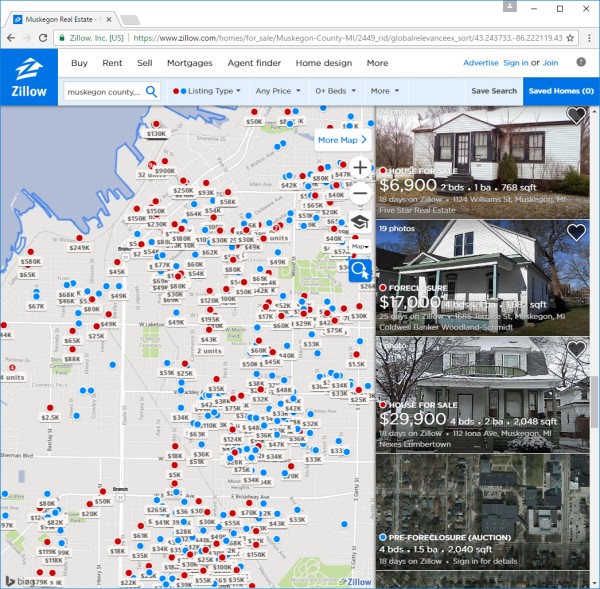Click the Join link
Screen dimensions: 600x589
click(550, 63)
